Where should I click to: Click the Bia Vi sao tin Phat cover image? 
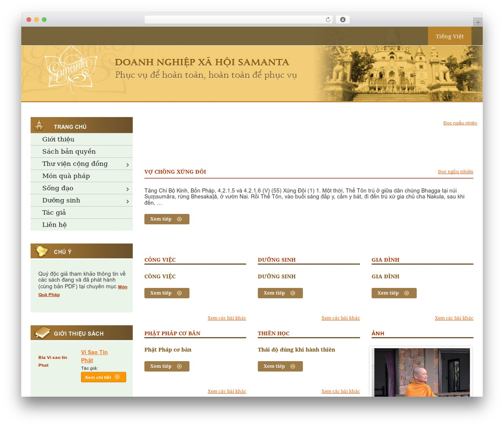tap(53, 361)
